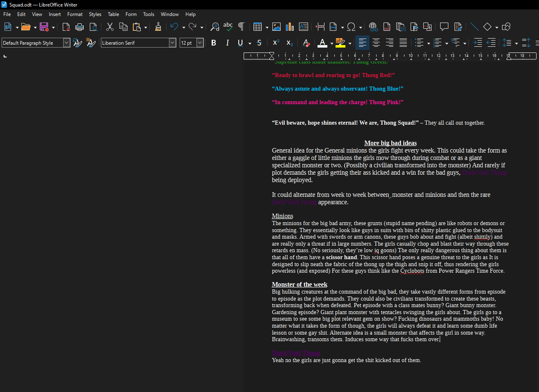Open Find and Replace icon
The height and width of the screenshot is (392, 539).
[215, 27]
